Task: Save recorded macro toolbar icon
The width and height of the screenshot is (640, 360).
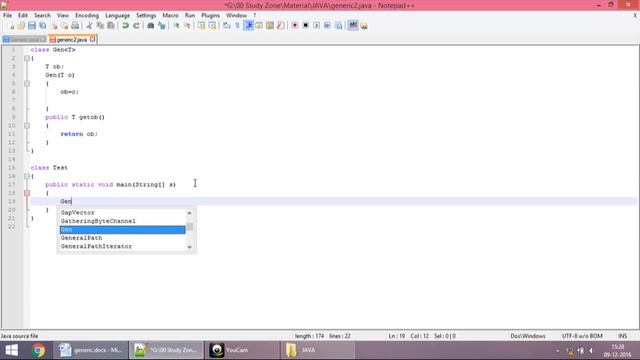Action: [338, 26]
